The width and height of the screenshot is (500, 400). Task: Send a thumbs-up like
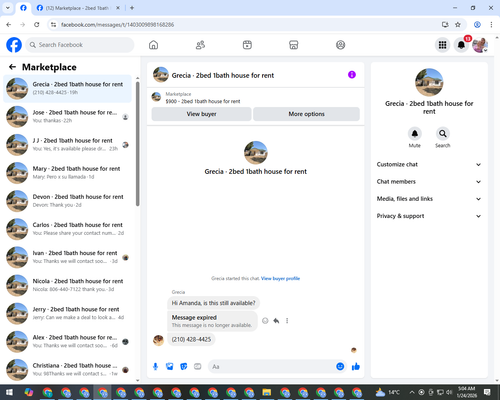(356, 367)
